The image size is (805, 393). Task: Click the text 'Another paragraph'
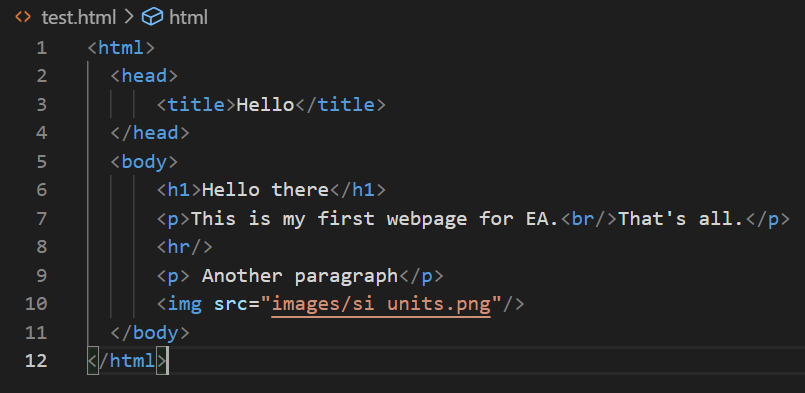(300, 276)
